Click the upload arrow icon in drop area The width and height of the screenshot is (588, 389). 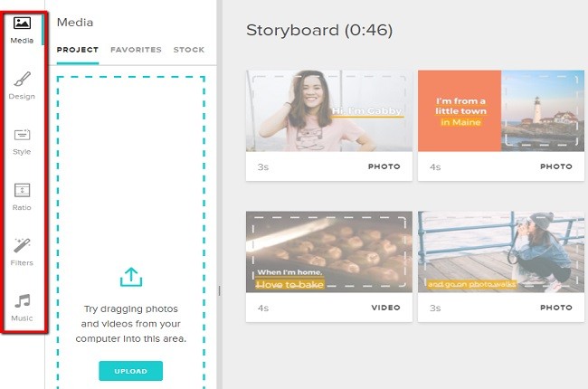[131, 277]
